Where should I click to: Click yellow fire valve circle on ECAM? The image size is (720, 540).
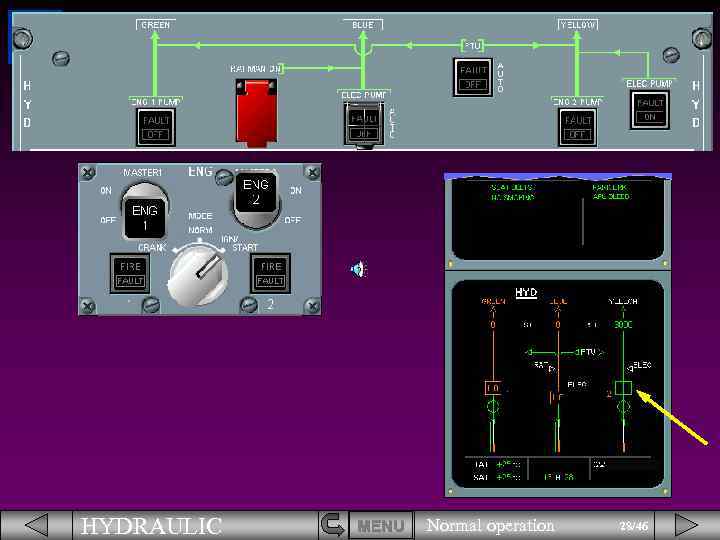click(623, 406)
